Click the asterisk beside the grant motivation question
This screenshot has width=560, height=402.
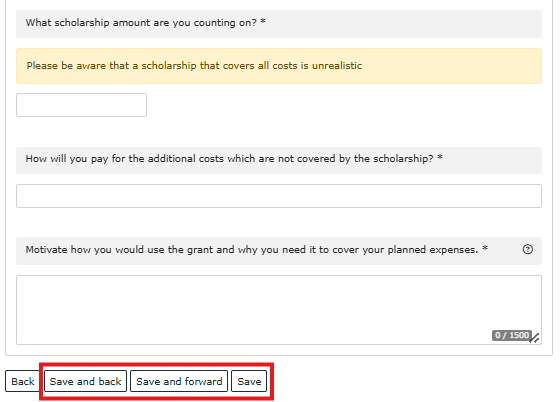click(485, 248)
